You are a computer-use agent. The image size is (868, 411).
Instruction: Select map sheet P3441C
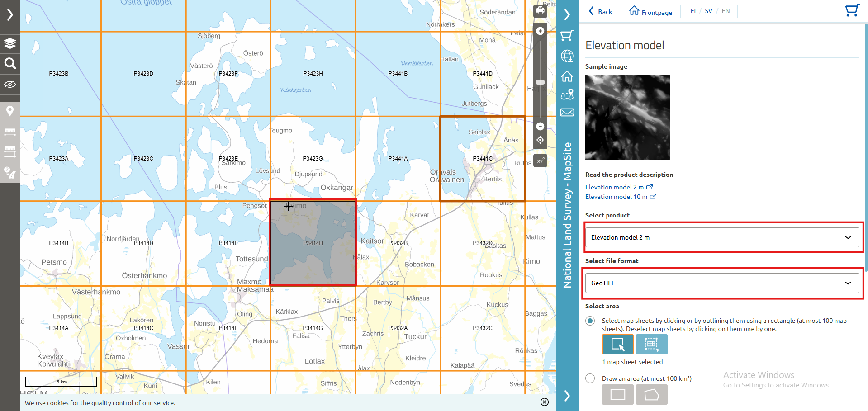(x=483, y=158)
